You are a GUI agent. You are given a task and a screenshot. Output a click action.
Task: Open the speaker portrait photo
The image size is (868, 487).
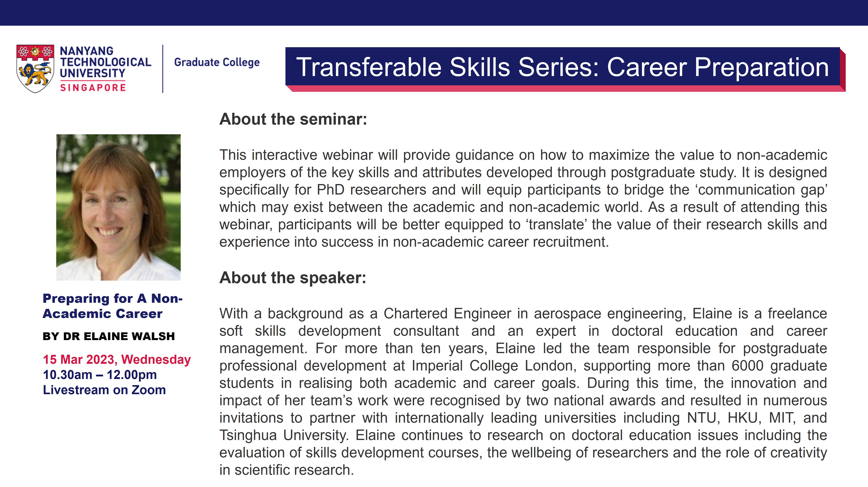click(x=118, y=207)
